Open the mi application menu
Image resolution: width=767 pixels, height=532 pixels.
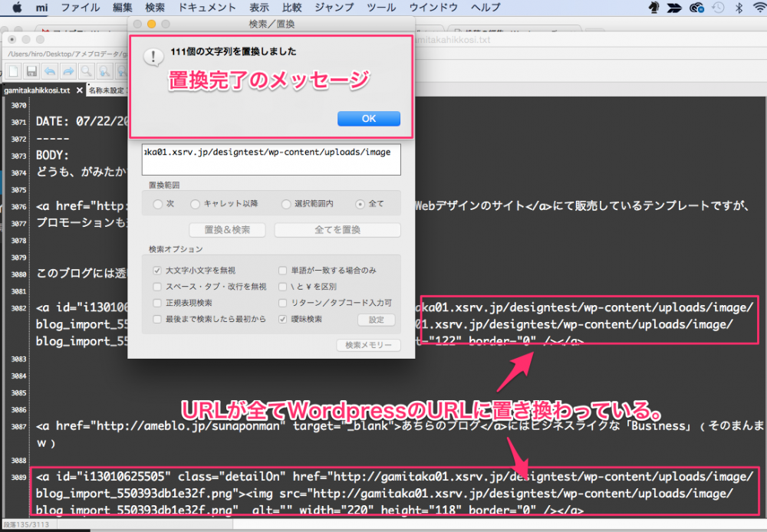[42, 8]
